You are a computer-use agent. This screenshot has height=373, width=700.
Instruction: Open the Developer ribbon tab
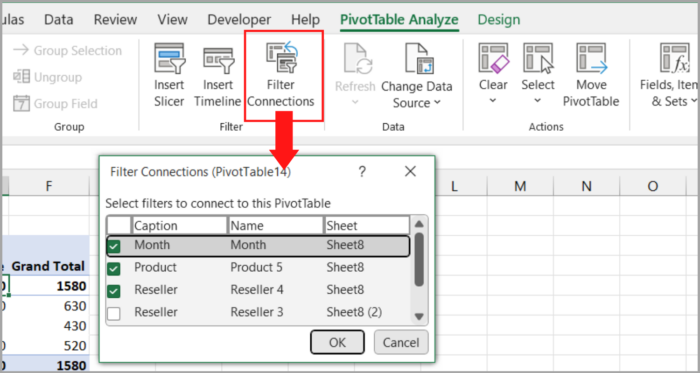[239, 20]
